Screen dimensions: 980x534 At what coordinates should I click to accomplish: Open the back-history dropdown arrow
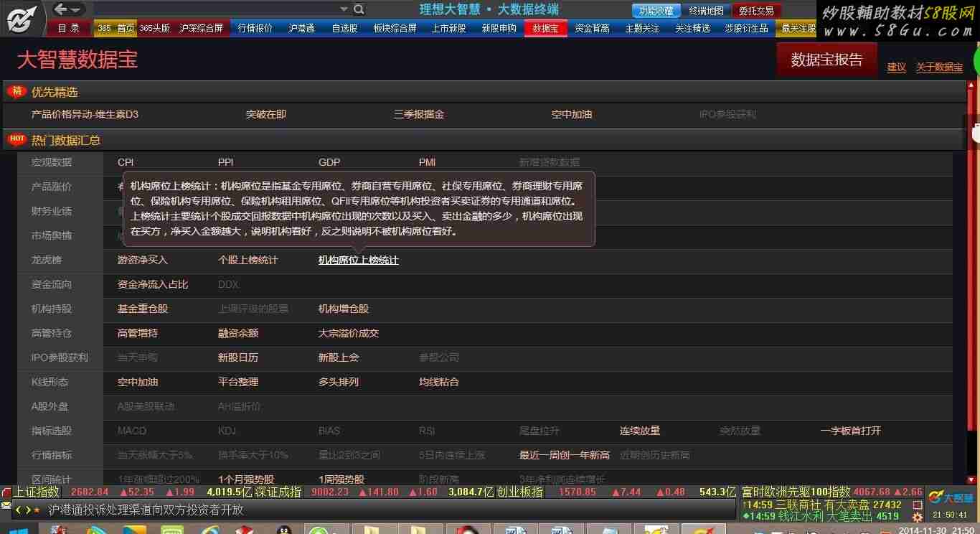tap(76, 10)
